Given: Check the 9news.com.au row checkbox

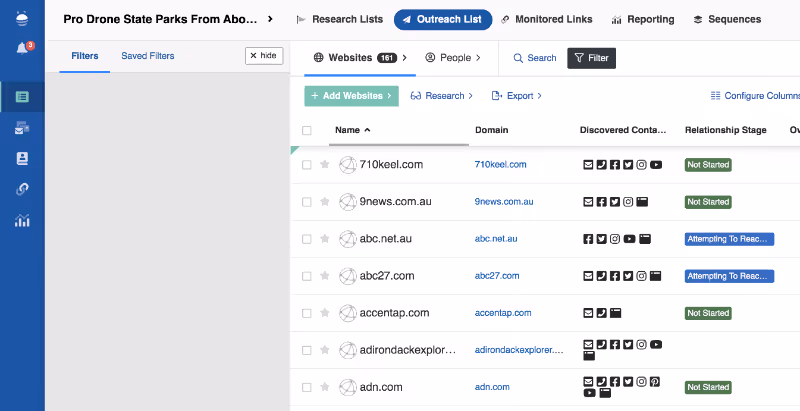Looking at the screenshot, I should [307, 202].
